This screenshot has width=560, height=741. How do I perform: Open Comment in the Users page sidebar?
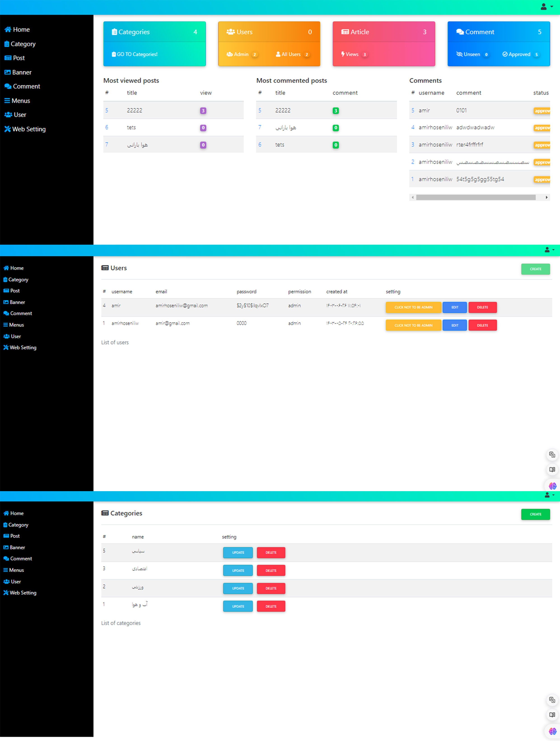[18, 314]
